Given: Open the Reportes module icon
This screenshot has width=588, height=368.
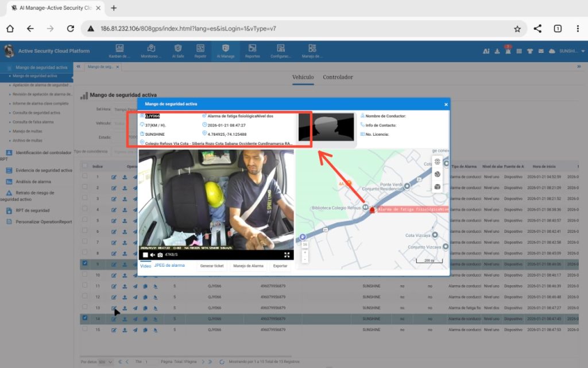Looking at the screenshot, I should tap(252, 51).
